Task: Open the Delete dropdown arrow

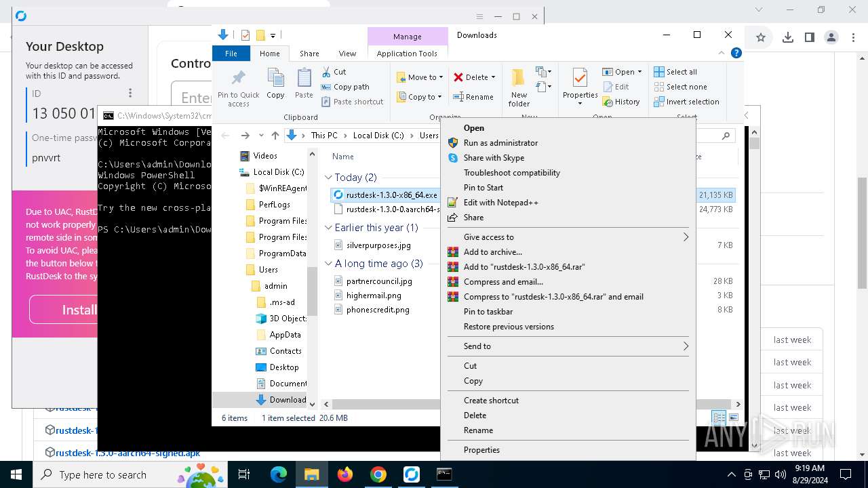Action: (493, 77)
